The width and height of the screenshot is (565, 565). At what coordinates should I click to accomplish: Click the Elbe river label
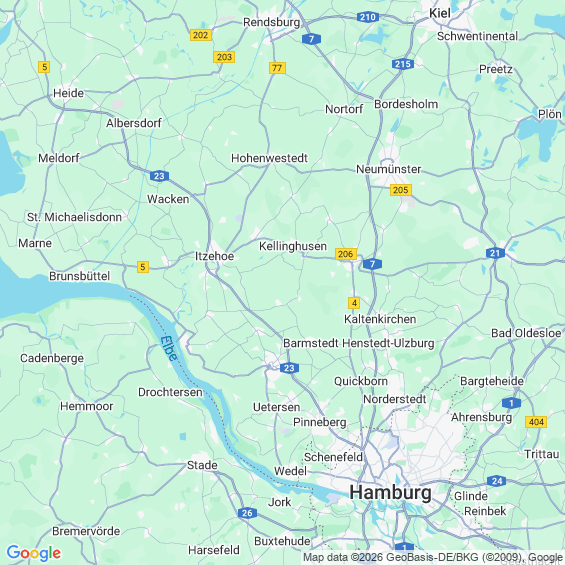[169, 348]
